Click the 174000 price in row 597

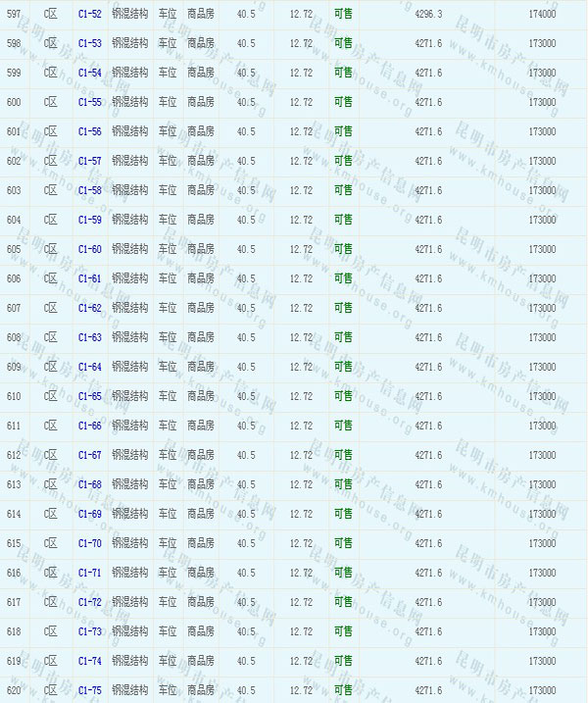(x=541, y=14)
